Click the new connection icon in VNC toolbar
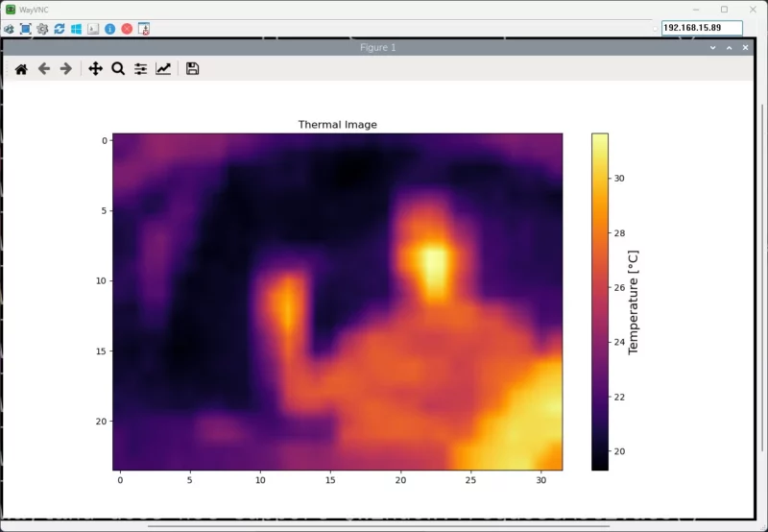The image size is (768, 532). pyautogui.click(x=9, y=29)
